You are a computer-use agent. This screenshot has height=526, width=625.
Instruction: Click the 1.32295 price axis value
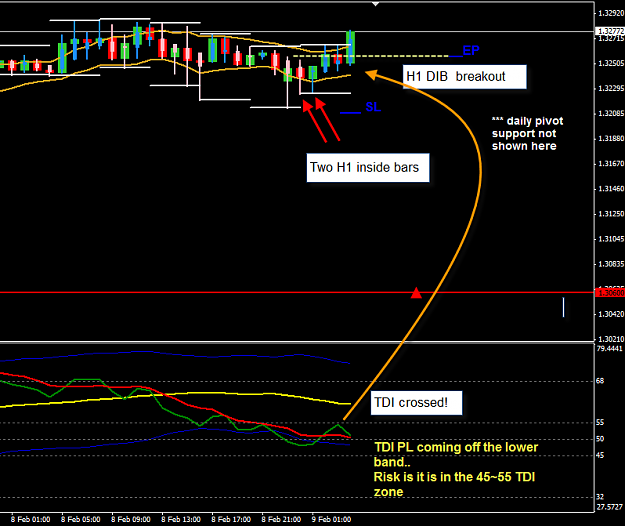611,88
